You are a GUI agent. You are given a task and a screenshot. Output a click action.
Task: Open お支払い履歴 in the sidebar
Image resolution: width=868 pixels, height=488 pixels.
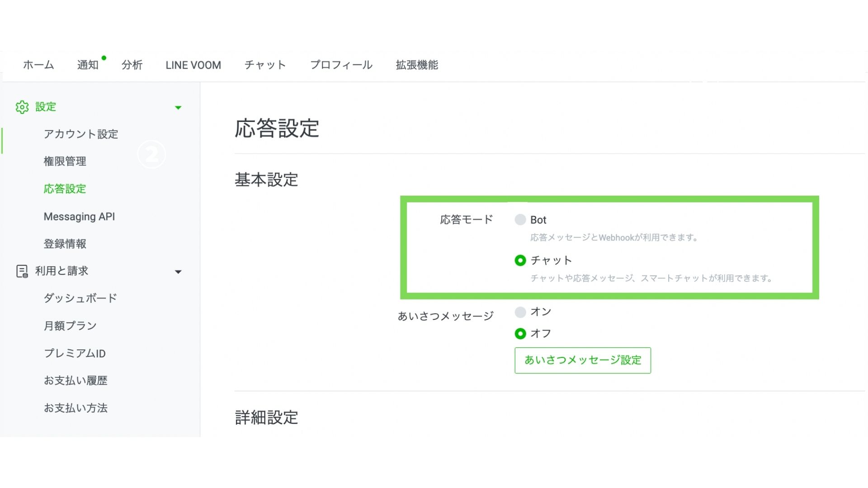click(75, 381)
